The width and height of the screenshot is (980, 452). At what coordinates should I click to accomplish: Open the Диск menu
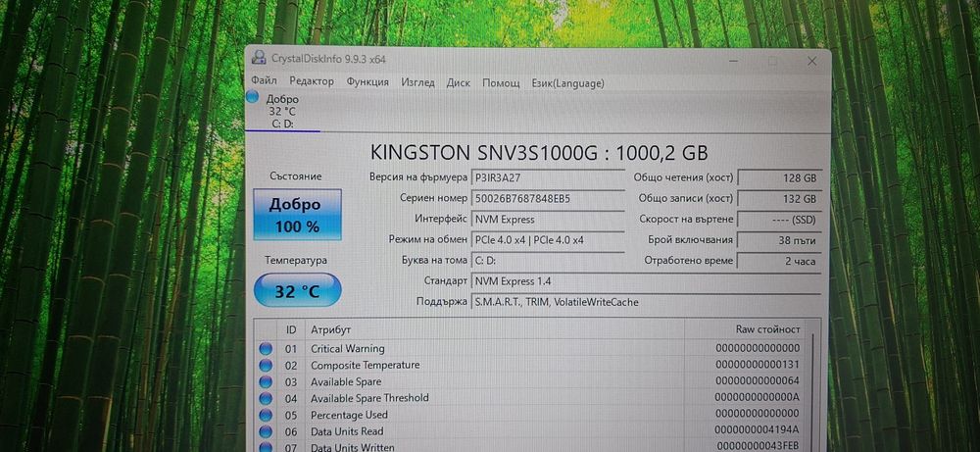click(x=458, y=82)
